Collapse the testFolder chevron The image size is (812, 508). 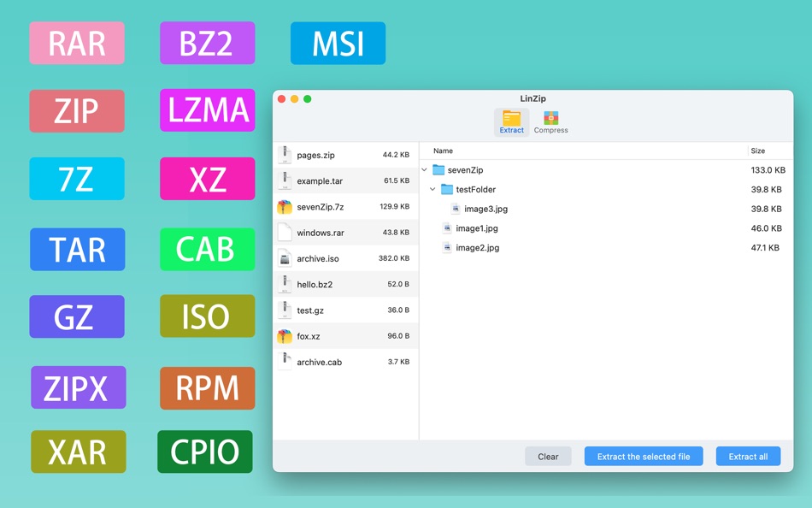pyautogui.click(x=433, y=189)
